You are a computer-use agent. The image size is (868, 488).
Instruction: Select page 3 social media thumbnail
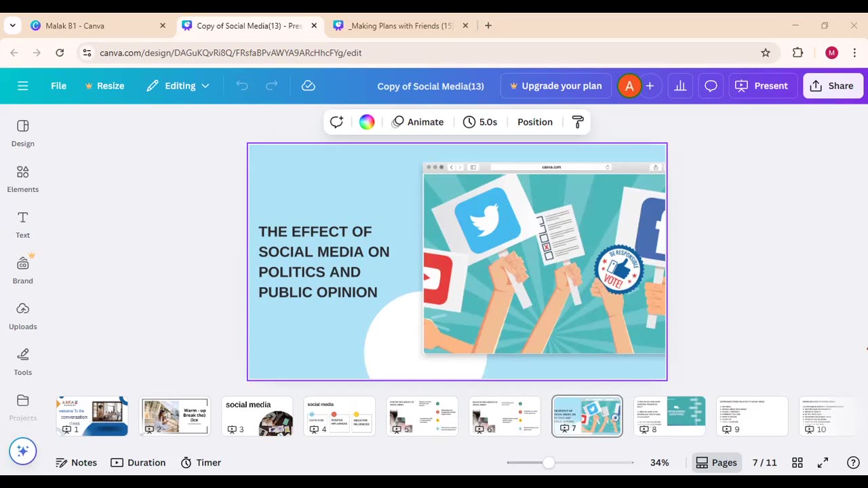tap(258, 416)
